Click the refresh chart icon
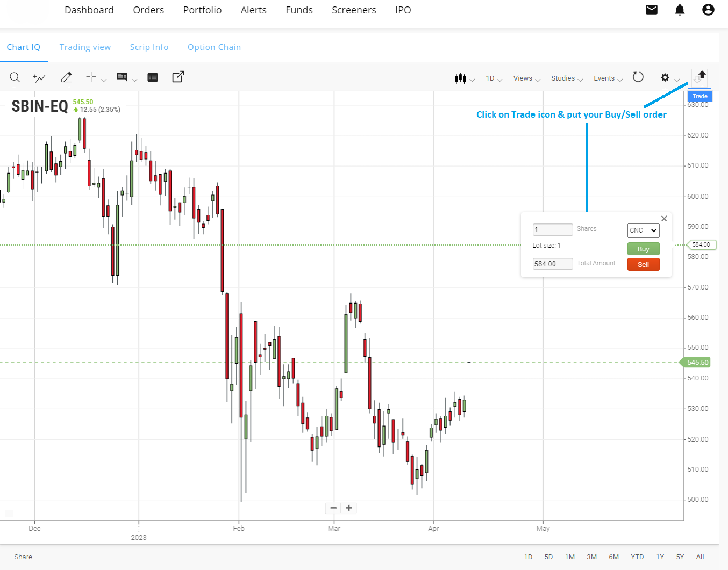The width and height of the screenshot is (728, 570). [638, 77]
